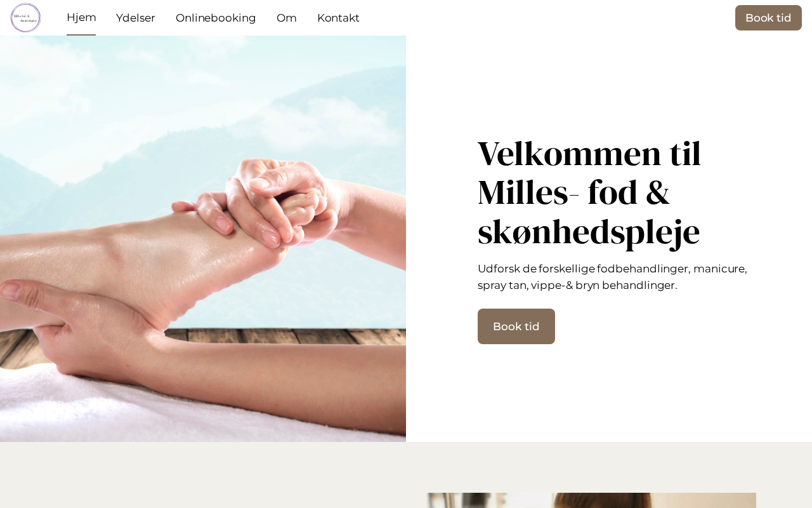Screen dimensions: 812x508
Task: Click the Milles- fod & line of the heading
Action: pyautogui.click(x=573, y=192)
